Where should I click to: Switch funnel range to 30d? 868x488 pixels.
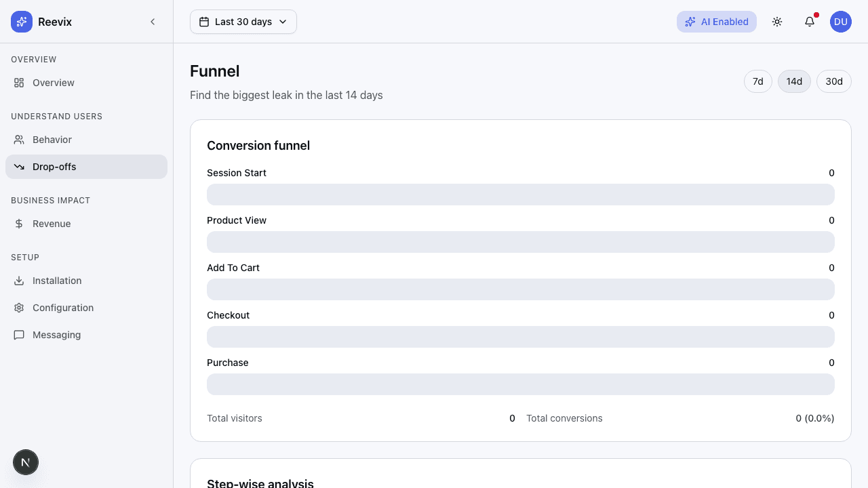click(833, 81)
